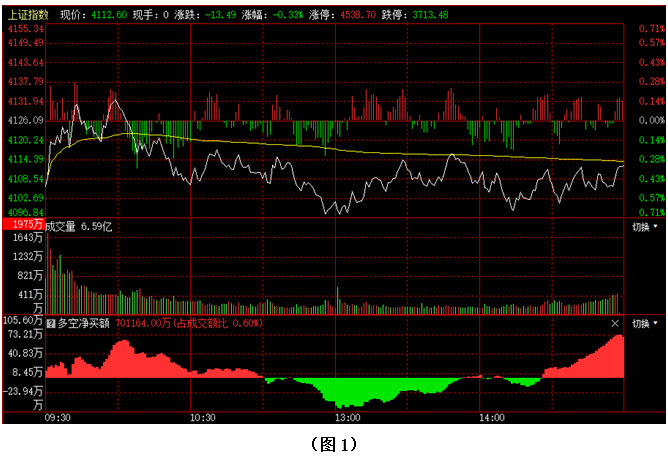Image resolution: width=668 pixels, height=466 pixels.
Task: Select the 14:00 time axis marker
Action: (490, 417)
